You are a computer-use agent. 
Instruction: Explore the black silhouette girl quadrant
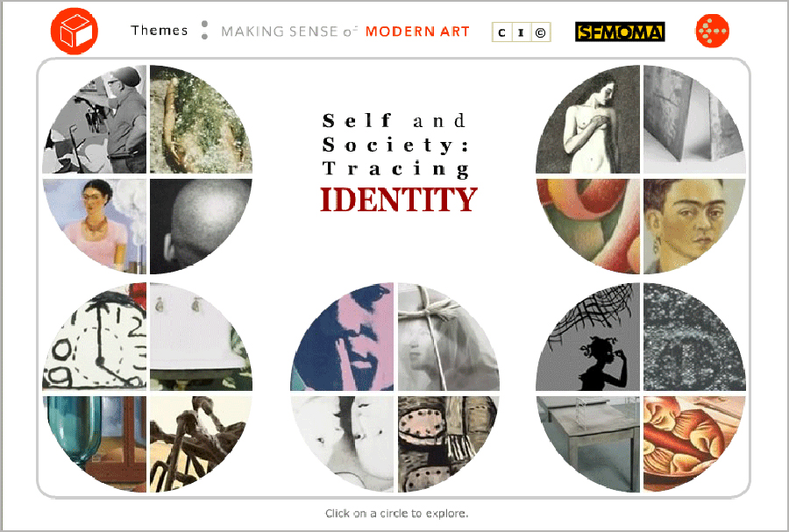click(x=588, y=337)
